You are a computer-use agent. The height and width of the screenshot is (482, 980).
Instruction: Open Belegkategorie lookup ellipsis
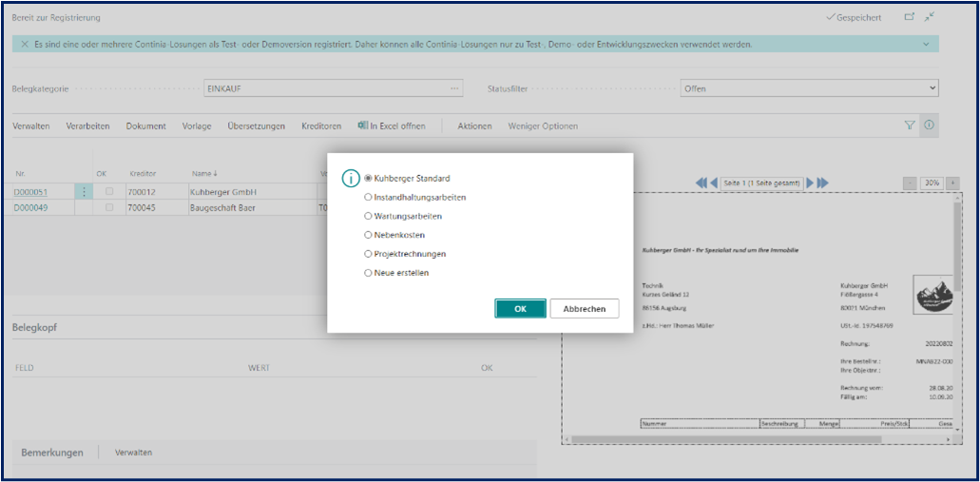tap(455, 88)
